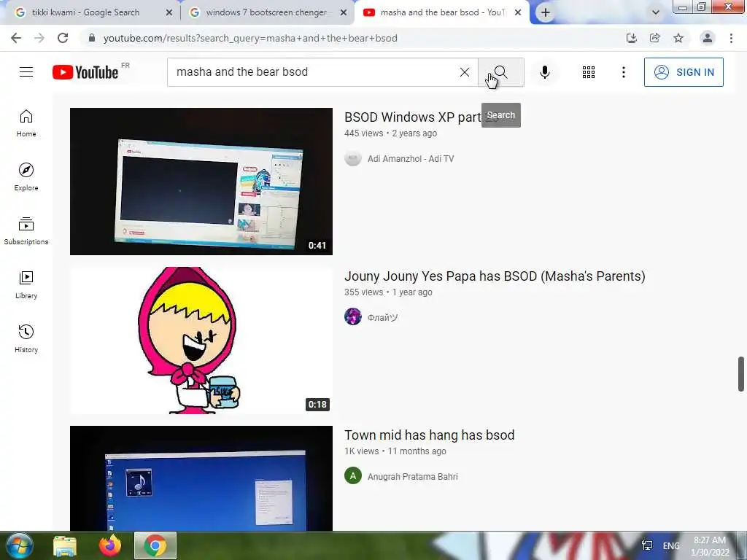Open Explore in the sidebar
The image size is (747, 560).
coord(26,177)
